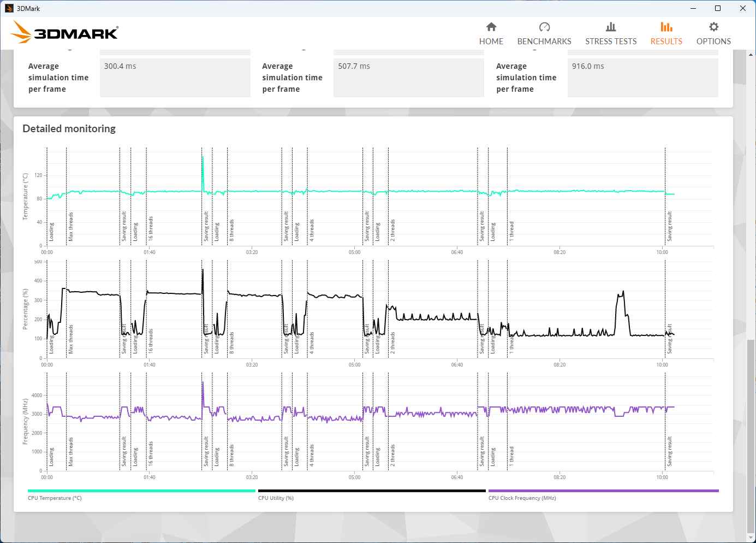Viewport: 756px width, 543px height.
Task: Click the temperature spike in the top chart
Action: pyautogui.click(x=203, y=164)
